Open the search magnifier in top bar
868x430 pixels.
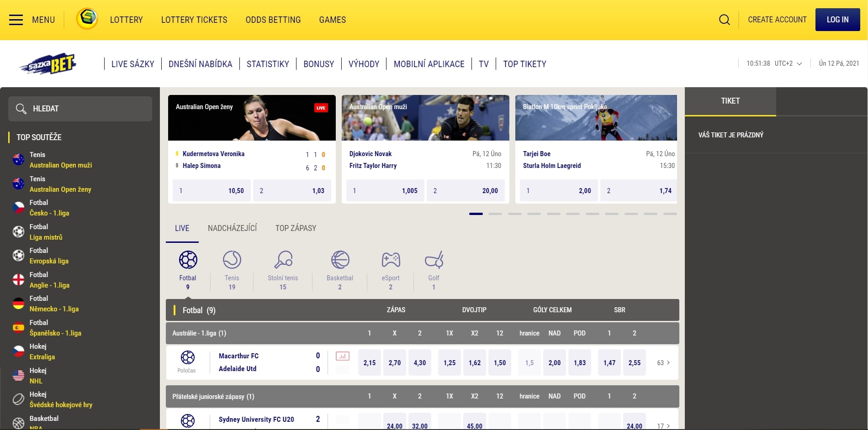pyautogui.click(x=724, y=20)
